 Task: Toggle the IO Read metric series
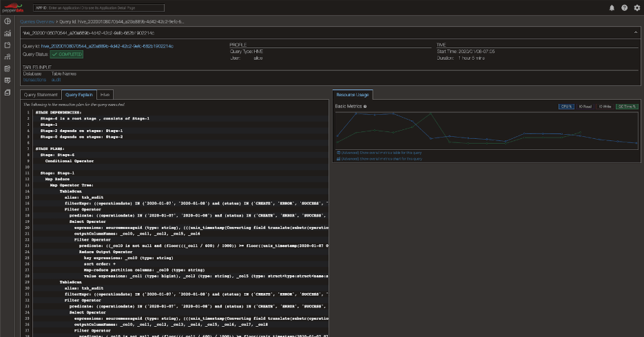(x=585, y=107)
